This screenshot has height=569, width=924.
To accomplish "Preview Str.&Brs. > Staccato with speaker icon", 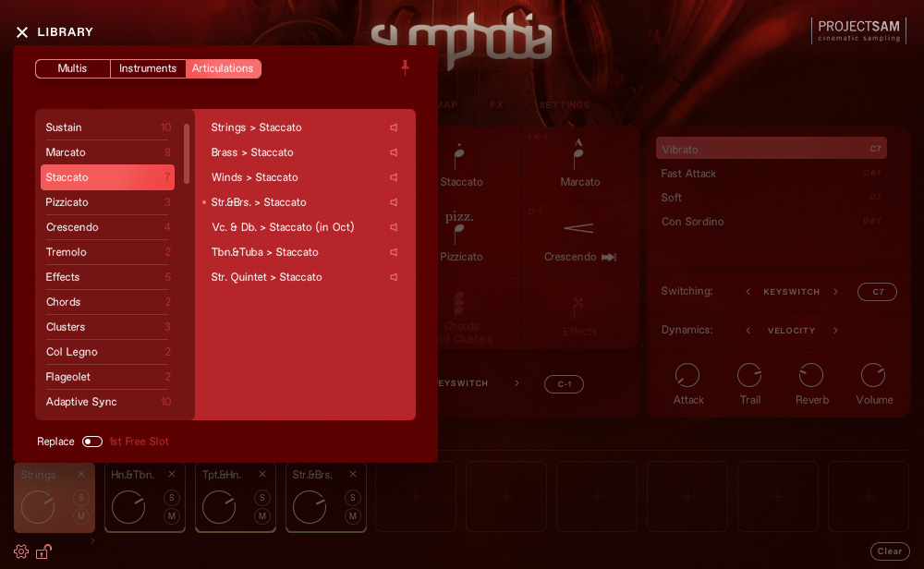I will pyautogui.click(x=394, y=202).
